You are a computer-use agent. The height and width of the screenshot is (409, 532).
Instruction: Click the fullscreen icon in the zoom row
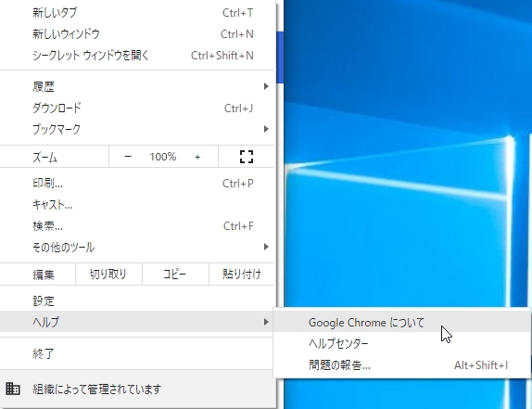247,157
